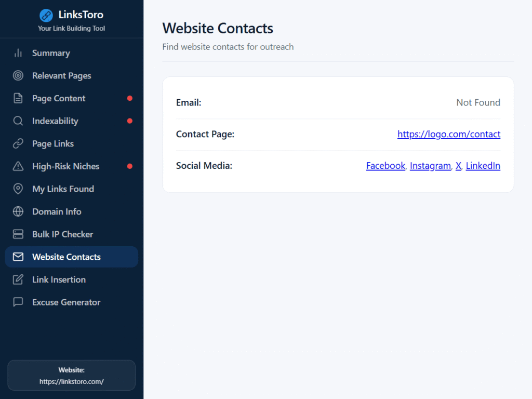Click the Link Insertion edit pencil icon

tap(18, 280)
